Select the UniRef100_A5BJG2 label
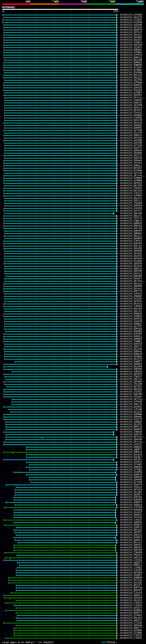Screen dimensions: 146x644 click(x=131, y=103)
